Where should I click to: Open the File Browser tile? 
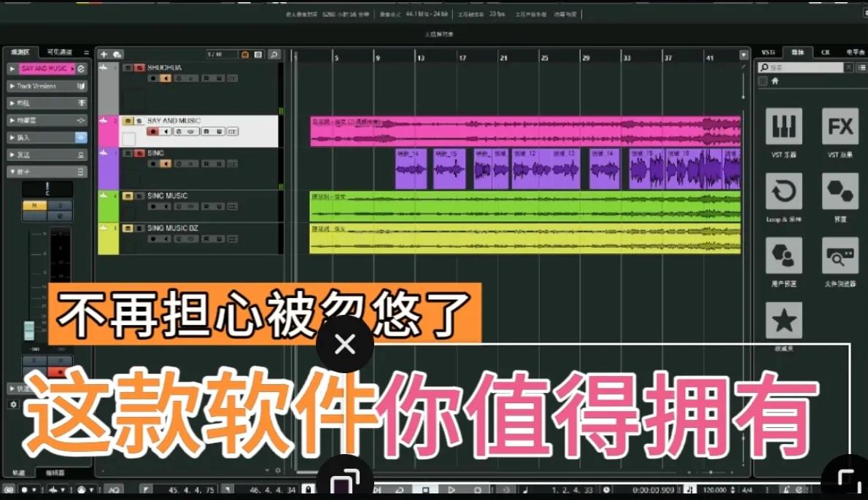(x=840, y=255)
